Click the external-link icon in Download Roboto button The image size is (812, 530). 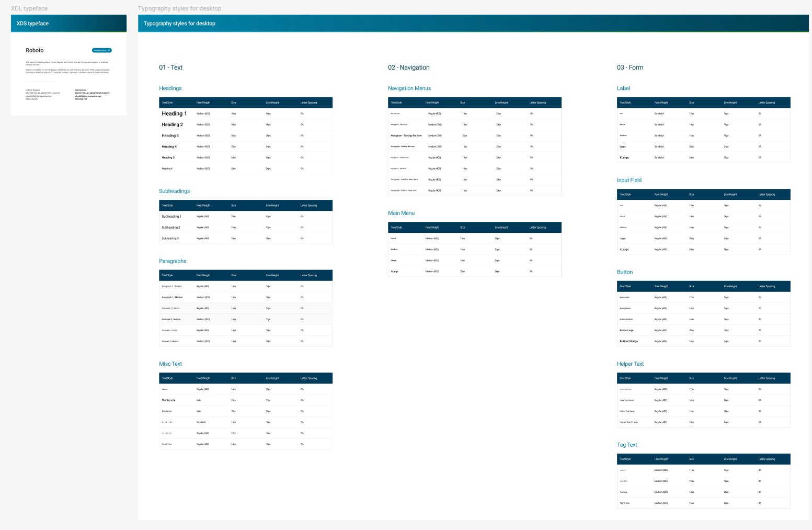pyautogui.click(x=109, y=50)
